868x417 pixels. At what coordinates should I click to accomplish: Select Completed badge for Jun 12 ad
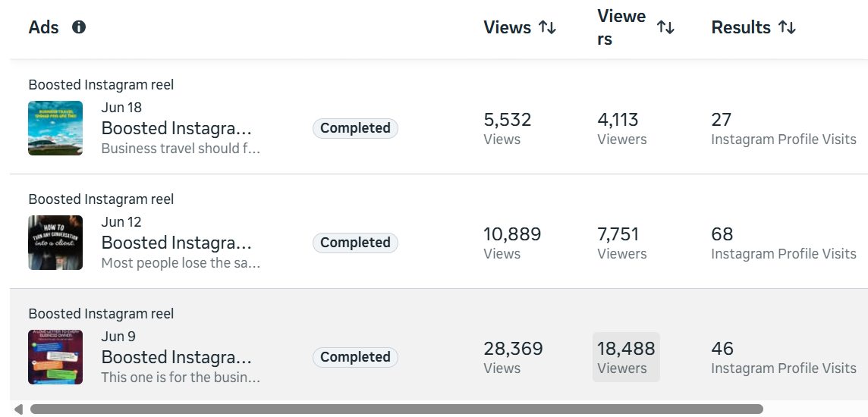coord(355,243)
